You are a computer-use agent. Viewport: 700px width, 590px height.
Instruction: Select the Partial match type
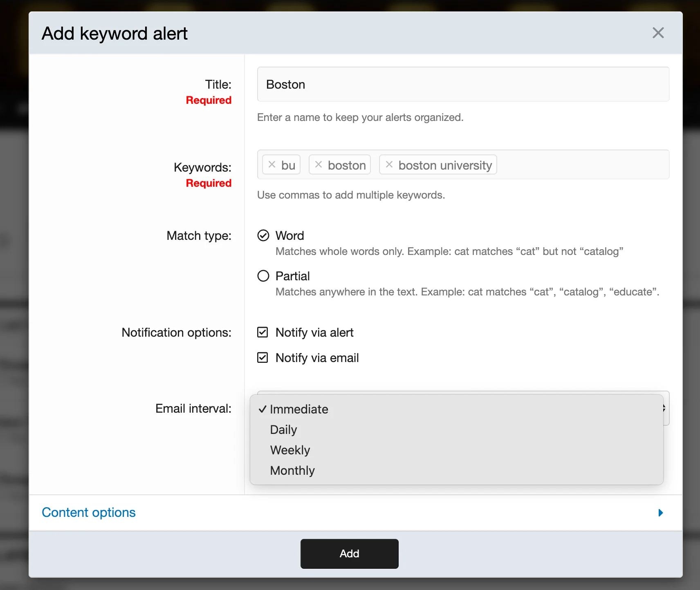tap(263, 276)
